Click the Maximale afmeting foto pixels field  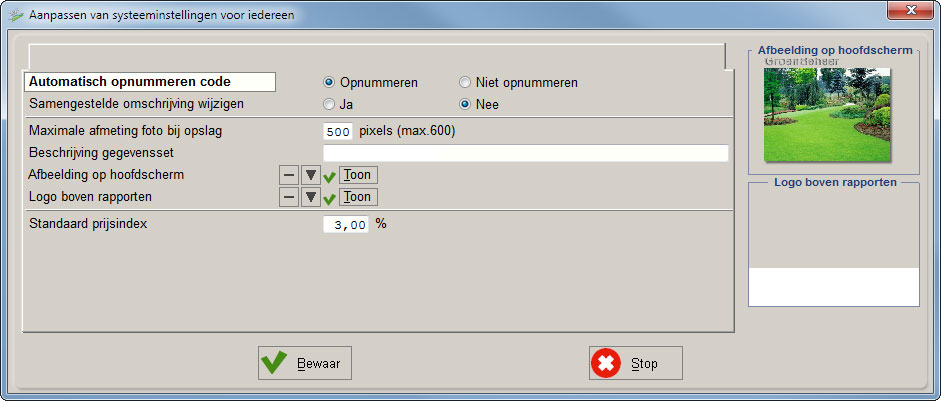(x=338, y=131)
